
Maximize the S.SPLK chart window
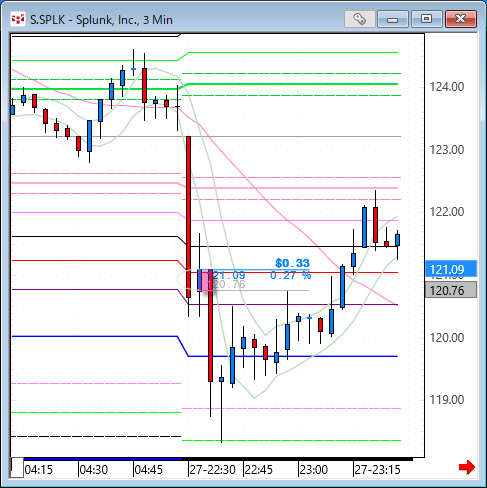click(426, 19)
